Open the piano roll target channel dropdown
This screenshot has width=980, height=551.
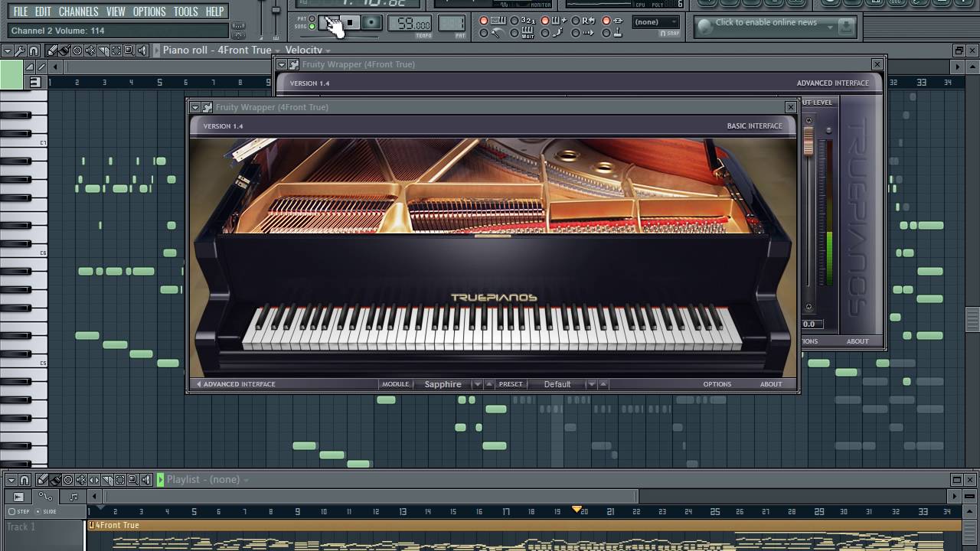pos(276,51)
